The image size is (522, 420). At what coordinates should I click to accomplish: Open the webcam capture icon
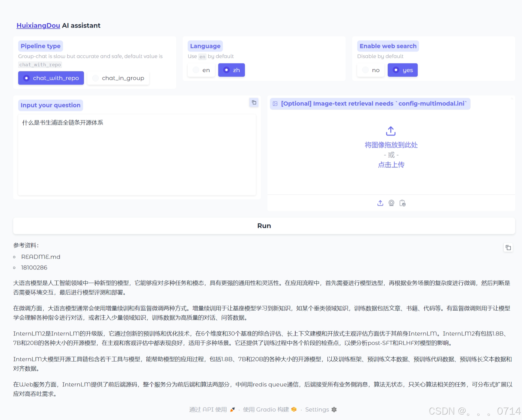(x=391, y=203)
